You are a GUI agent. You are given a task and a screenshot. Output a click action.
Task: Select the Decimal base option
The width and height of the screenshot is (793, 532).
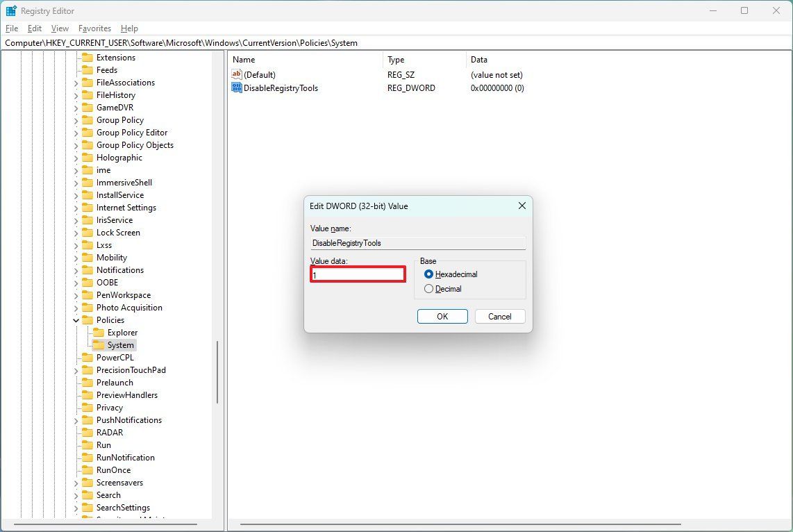[x=428, y=288]
